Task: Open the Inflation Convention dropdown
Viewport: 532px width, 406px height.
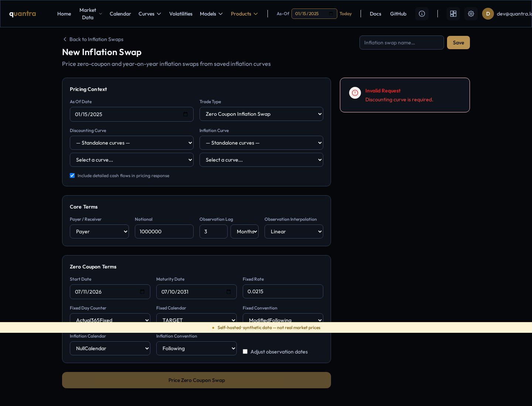Action: (197, 348)
